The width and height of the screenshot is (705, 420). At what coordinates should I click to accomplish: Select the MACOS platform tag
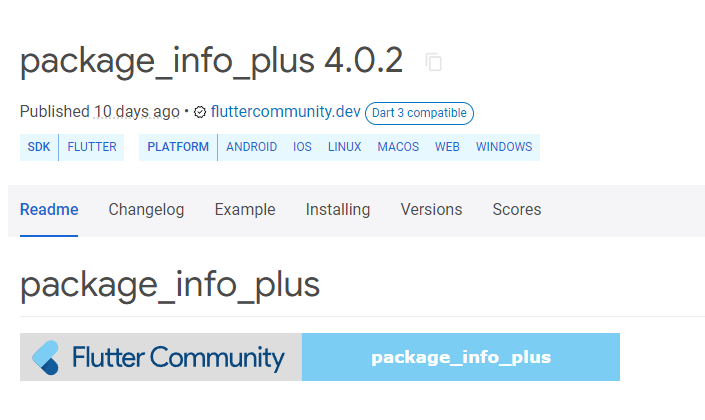(x=398, y=147)
